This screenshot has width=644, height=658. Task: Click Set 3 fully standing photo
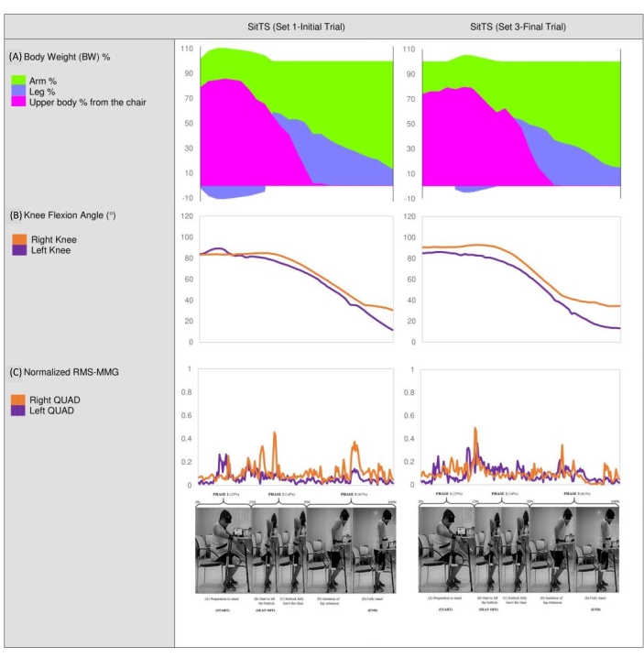(x=597, y=549)
